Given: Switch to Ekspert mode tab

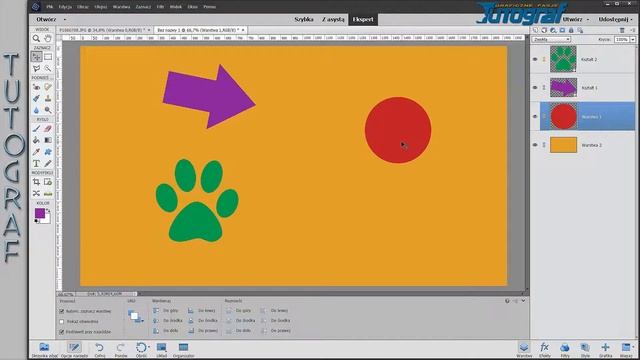Looking at the screenshot, I should click(x=363, y=19).
